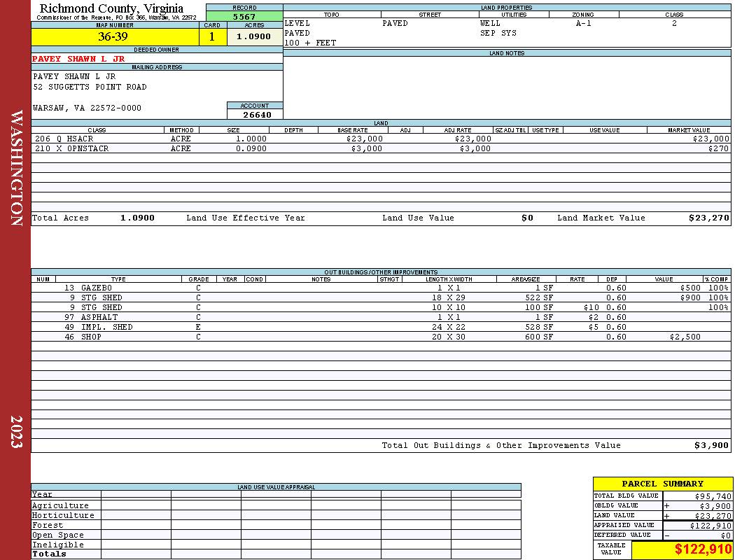Select the SHOP outbuilding row

[x=381, y=337]
